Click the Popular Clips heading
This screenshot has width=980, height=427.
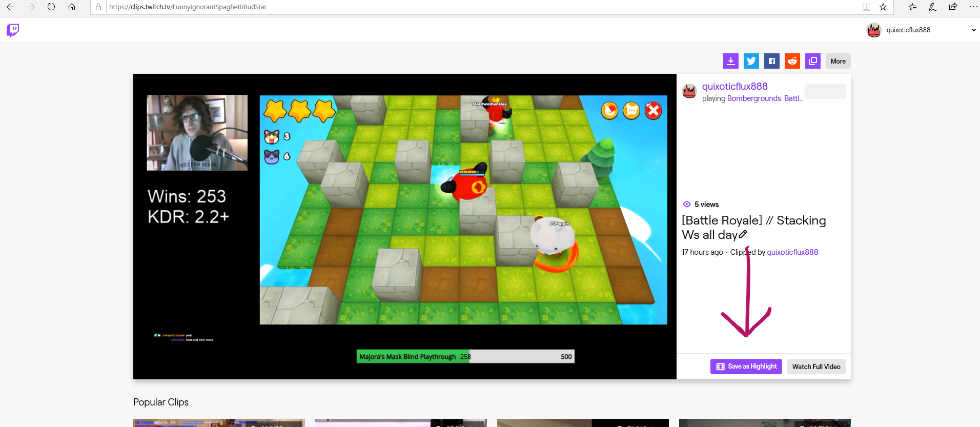(161, 402)
